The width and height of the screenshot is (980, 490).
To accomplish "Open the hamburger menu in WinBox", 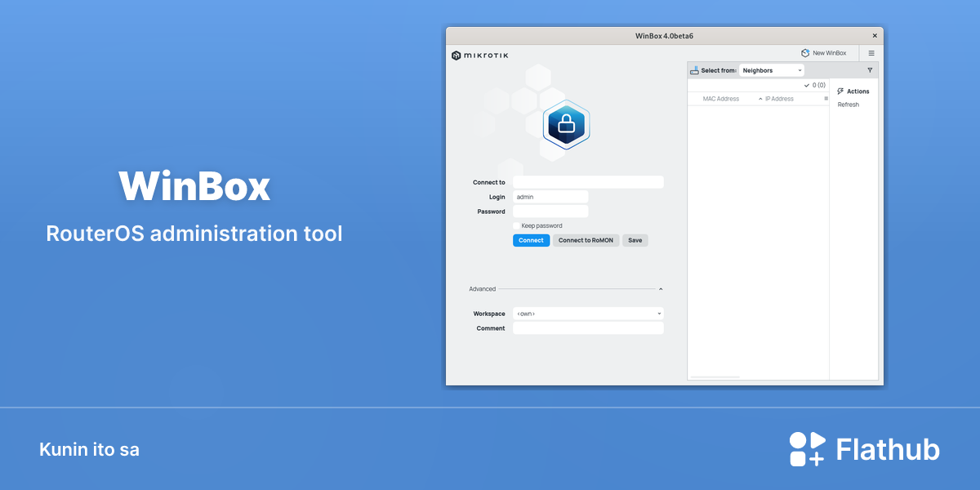I will [871, 53].
